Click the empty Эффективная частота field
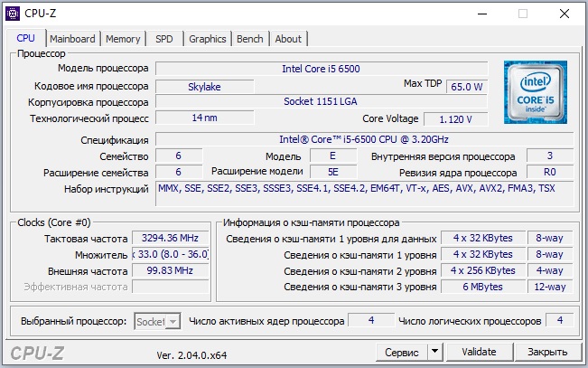 click(170, 287)
